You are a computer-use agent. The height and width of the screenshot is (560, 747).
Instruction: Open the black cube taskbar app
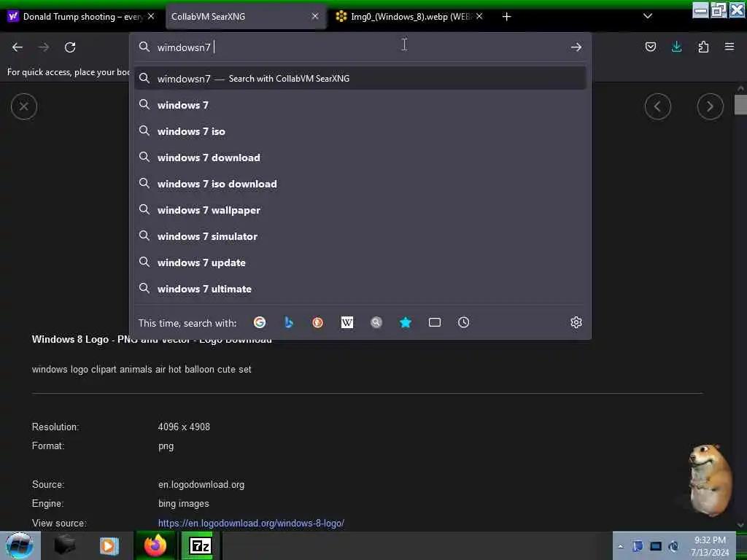pyautogui.click(x=64, y=545)
